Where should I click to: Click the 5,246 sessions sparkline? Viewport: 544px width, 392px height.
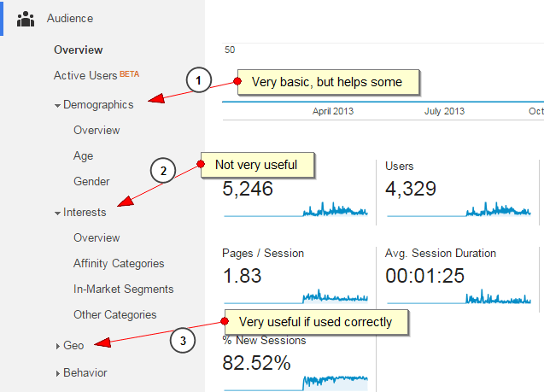295,209
